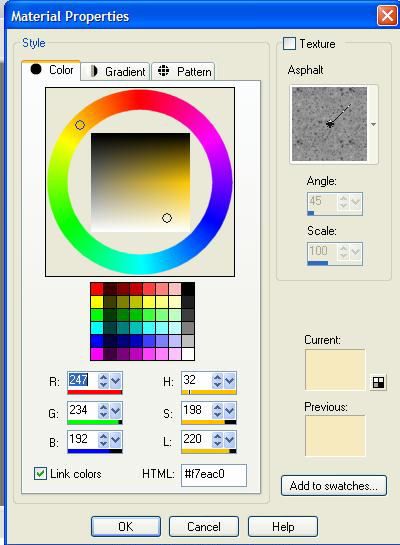This screenshot has height=545, width=400.
Task: Uncheck the Link colors checkbox
Action: [40, 473]
